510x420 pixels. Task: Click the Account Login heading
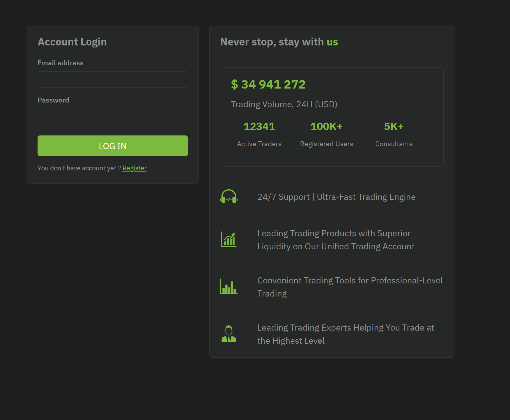72,42
